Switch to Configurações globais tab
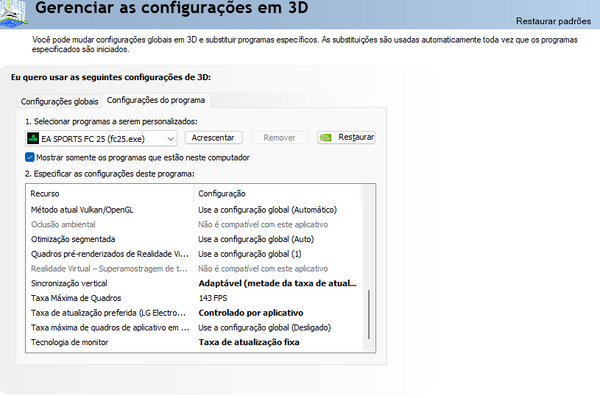The width and height of the screenshot is (600, 398). 59,101
